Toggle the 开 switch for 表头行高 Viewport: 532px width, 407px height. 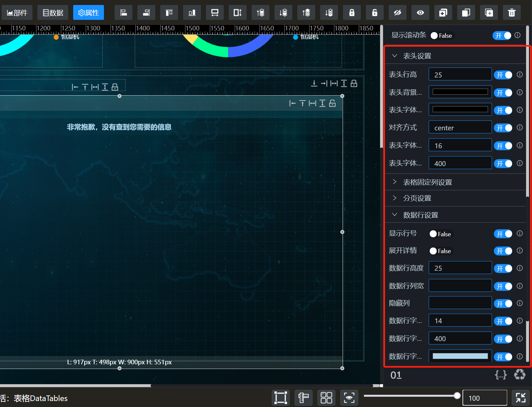tap(503, 75)
